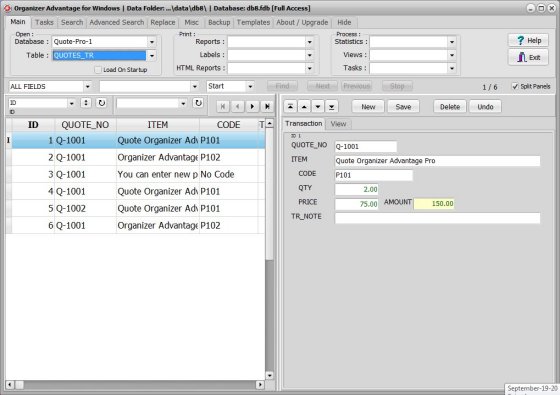Viewport: 560px width, 395px height.
Task: Open the About / Upgrade tab
Action: pos(302,22)
